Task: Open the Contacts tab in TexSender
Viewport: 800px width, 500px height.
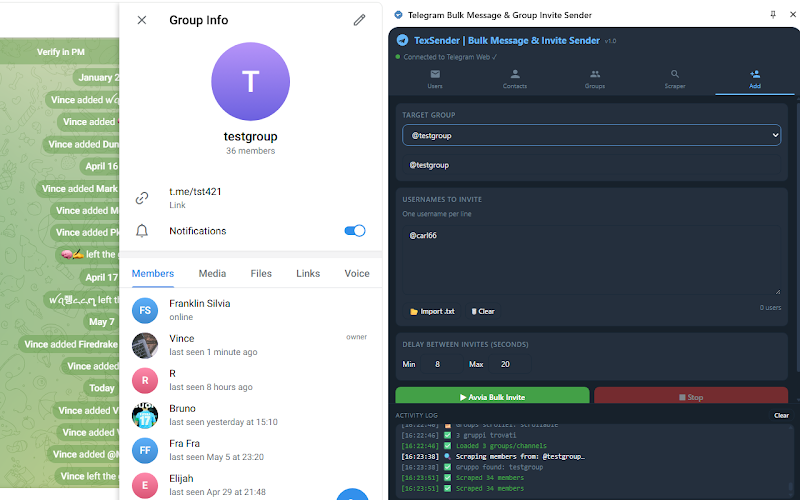Action: [x=515, y=79]
